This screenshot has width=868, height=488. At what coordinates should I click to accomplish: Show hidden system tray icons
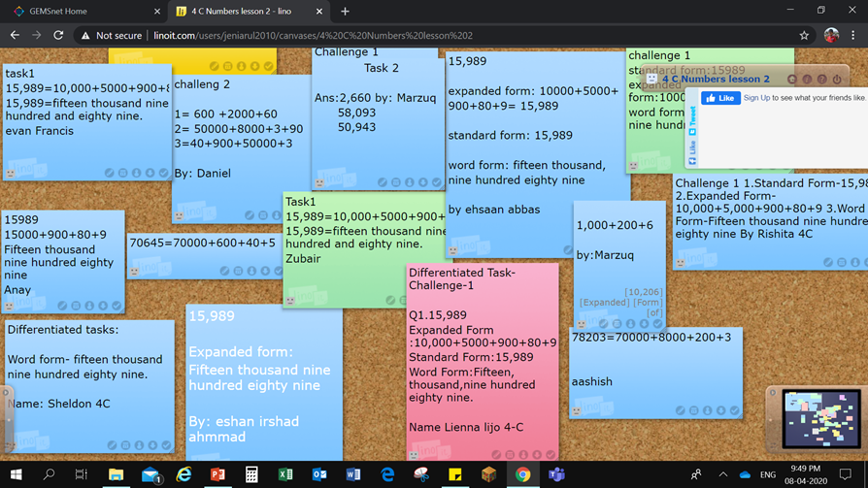(x=723, y=474)
